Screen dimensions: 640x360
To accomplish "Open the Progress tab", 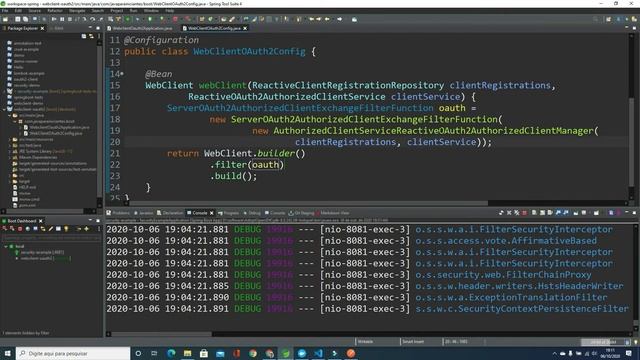I will 229,213.
